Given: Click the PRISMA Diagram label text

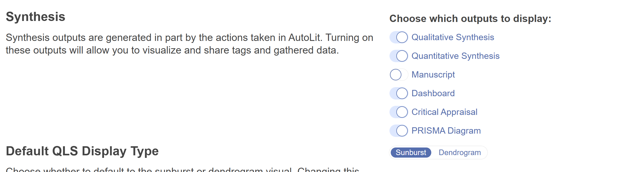Looking at the screenshot, I should 446,131.
